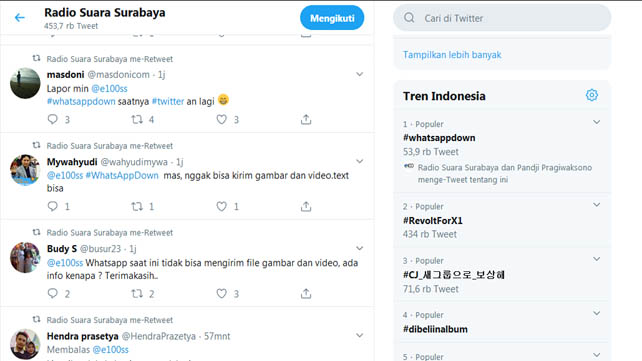Retweet Budy S's tweet
Viewport: 642px width, 361px height.
[137, 293]
